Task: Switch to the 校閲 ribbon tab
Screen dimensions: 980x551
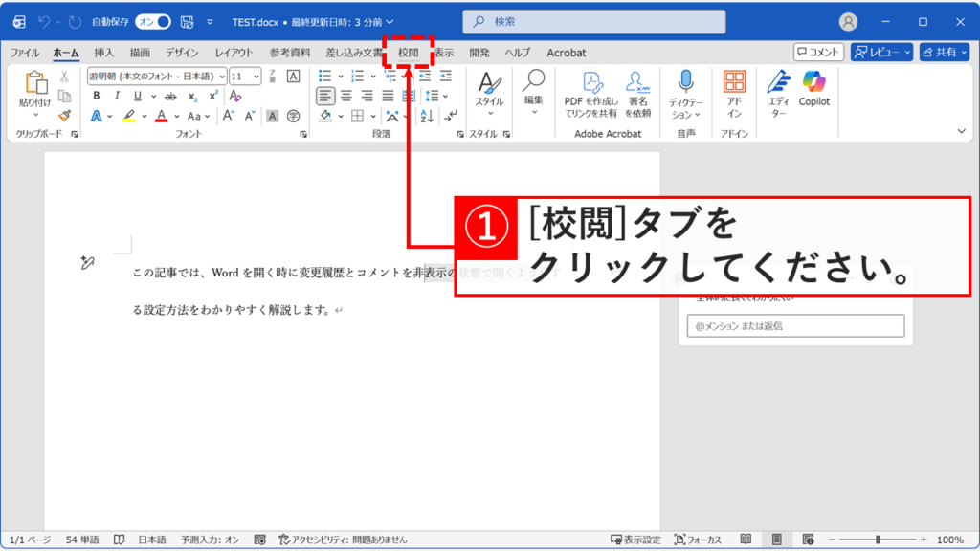Action: click(x=409, y=54)
